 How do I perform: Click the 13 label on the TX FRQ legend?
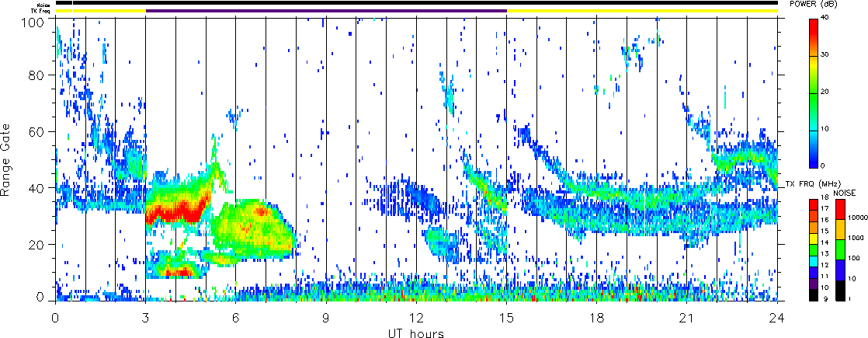coord(824,255)
